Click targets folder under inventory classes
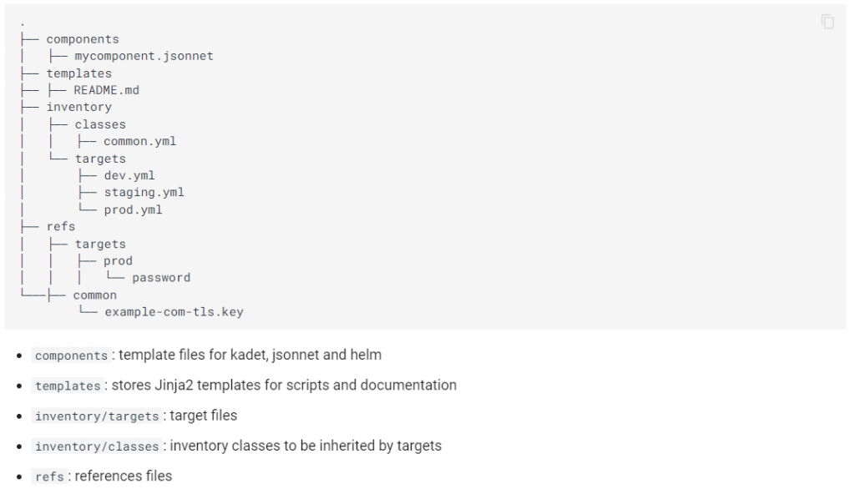 click(100, 159)
